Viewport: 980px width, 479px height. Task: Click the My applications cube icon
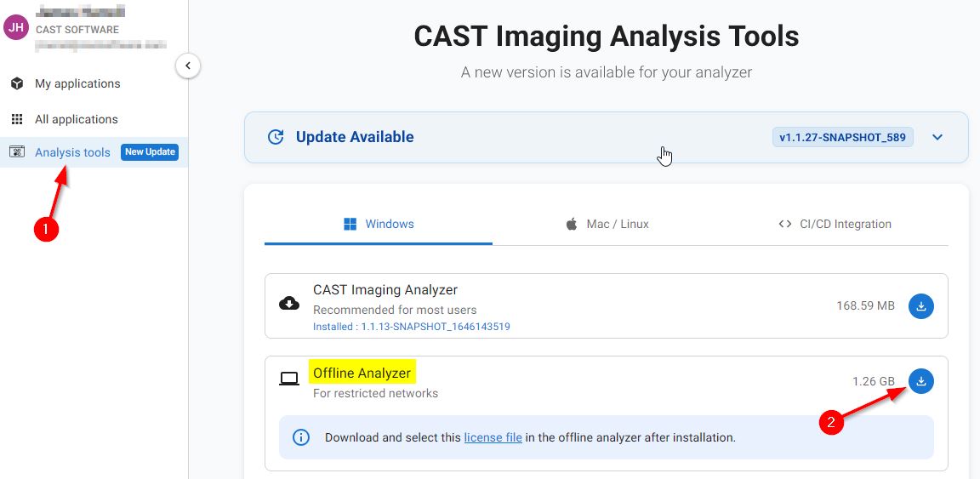[x=16, y=83]
